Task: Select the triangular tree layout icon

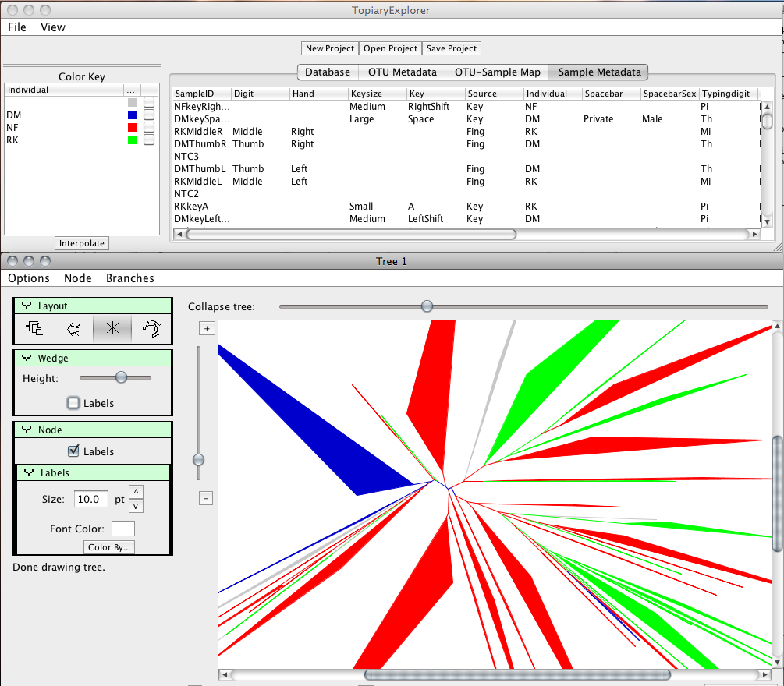Action: tap(73, 328)
